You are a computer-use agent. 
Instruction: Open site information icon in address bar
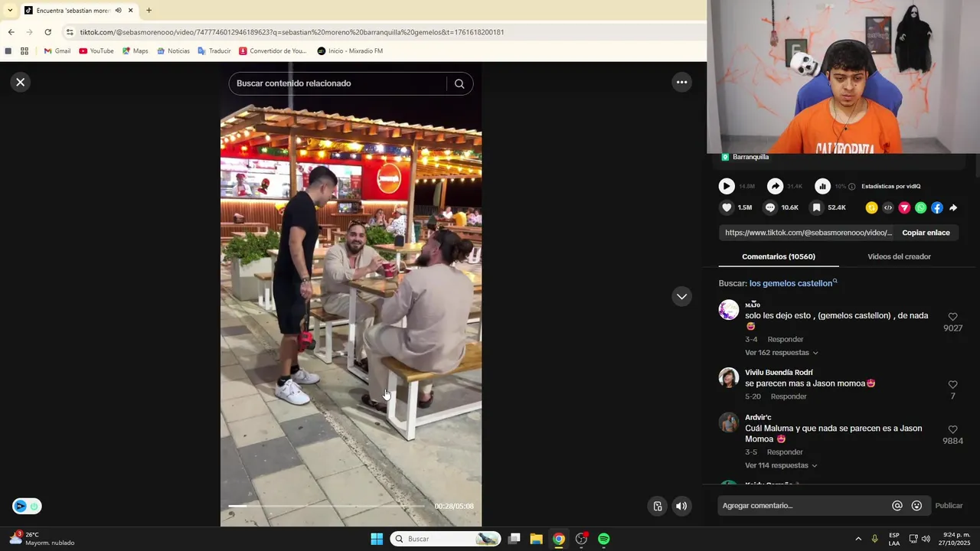pyautogui.click(x=70, y=32)
